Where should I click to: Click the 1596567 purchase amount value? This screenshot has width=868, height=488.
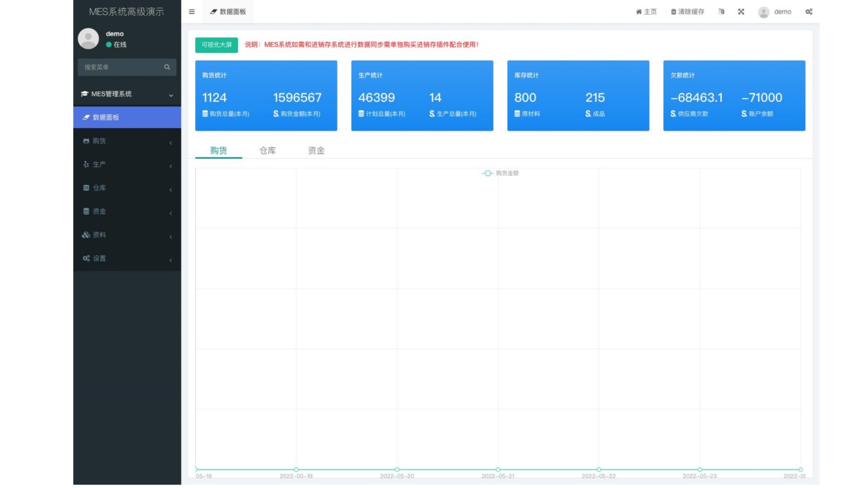click(297, 98)
